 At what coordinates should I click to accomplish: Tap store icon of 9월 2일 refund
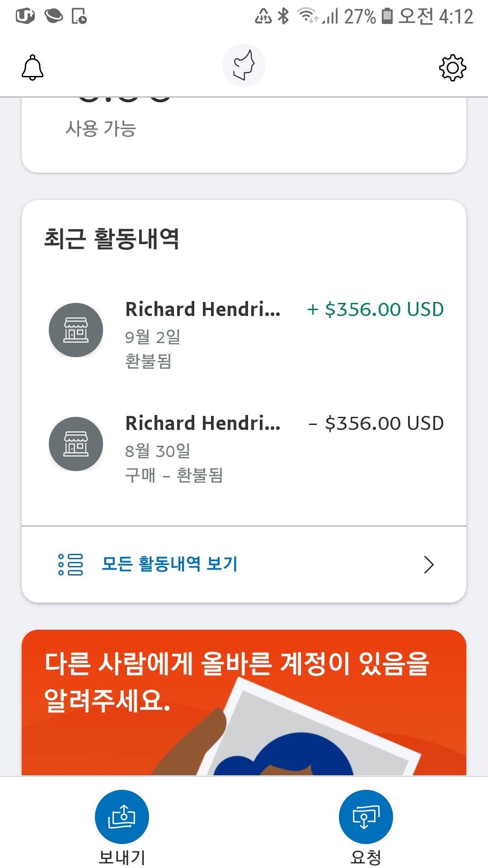[x=76, y=330]
